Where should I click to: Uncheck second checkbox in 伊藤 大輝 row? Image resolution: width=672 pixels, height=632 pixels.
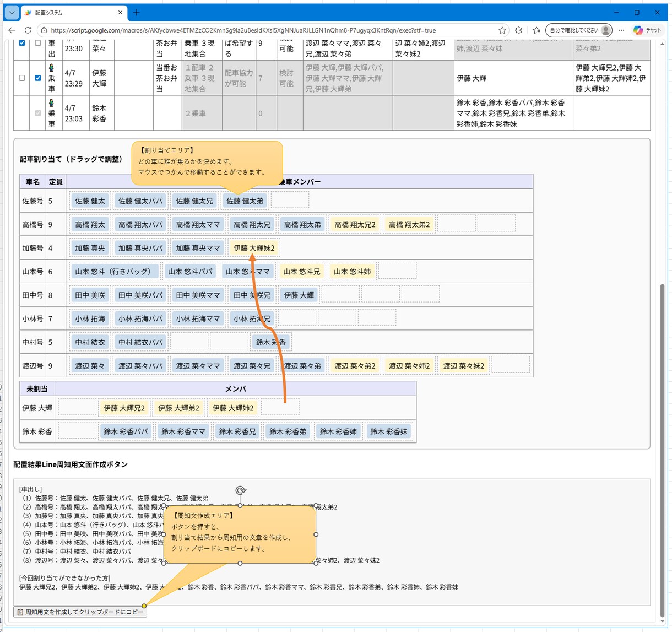click(x=38, y=78)
